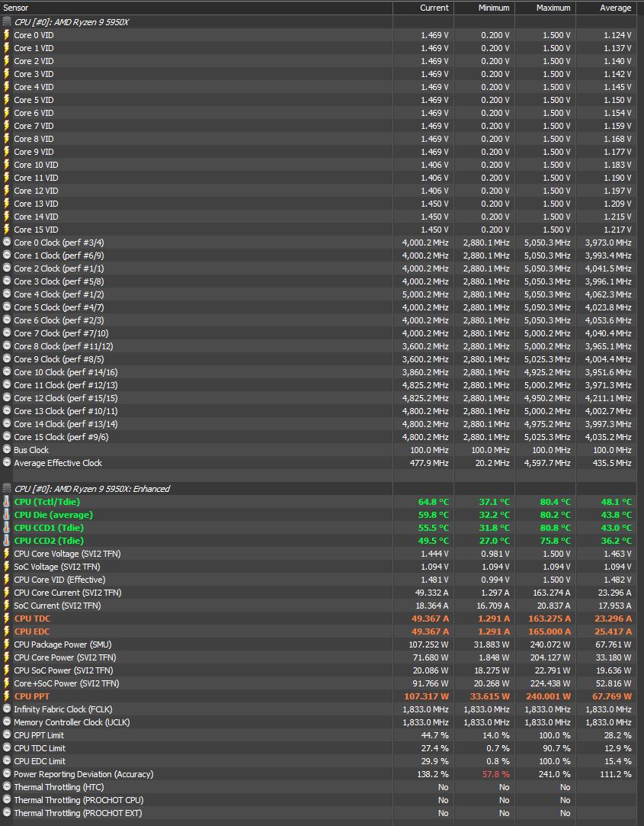Click the thermometer icon beside CPU CCD1 (Tdie)

6,527
